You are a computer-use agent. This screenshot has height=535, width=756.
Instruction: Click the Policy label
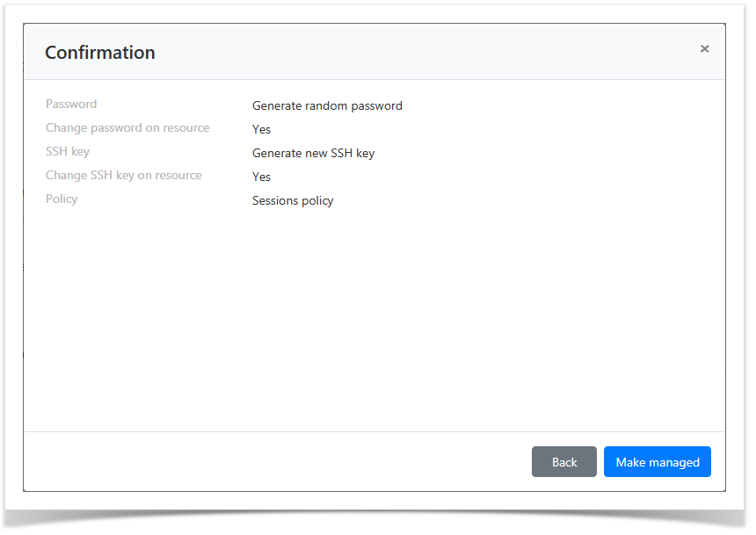[x=62, y=199]
